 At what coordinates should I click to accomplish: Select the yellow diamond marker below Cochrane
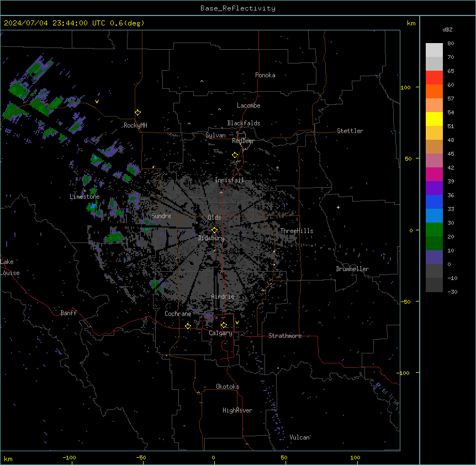pos(188,326)
